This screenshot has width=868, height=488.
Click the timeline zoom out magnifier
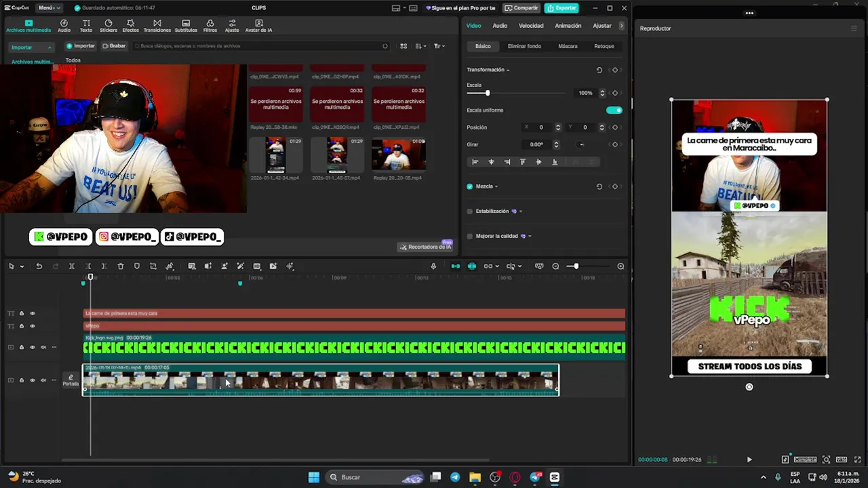tap(556, 266)
